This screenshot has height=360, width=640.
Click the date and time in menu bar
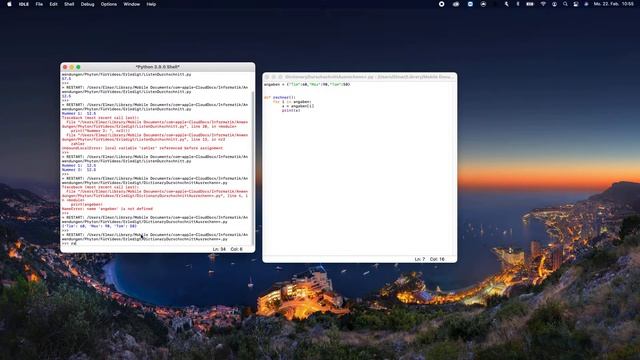click(x=614, y=4)
